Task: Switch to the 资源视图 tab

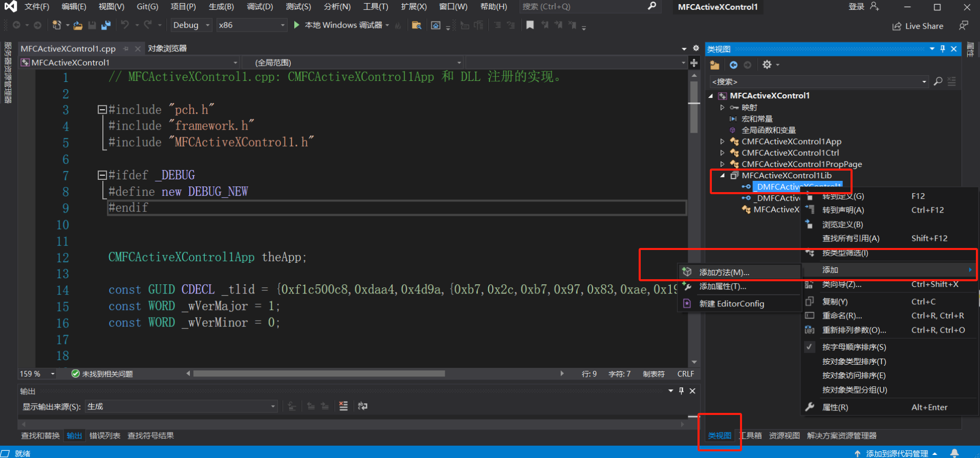Action: click(x=785, y=435)
